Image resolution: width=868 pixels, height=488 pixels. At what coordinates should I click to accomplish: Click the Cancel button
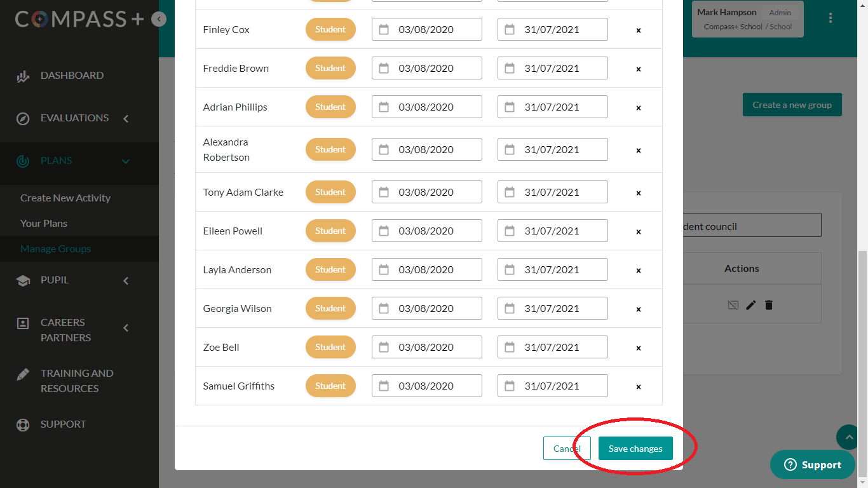click(x=567, y=449)
